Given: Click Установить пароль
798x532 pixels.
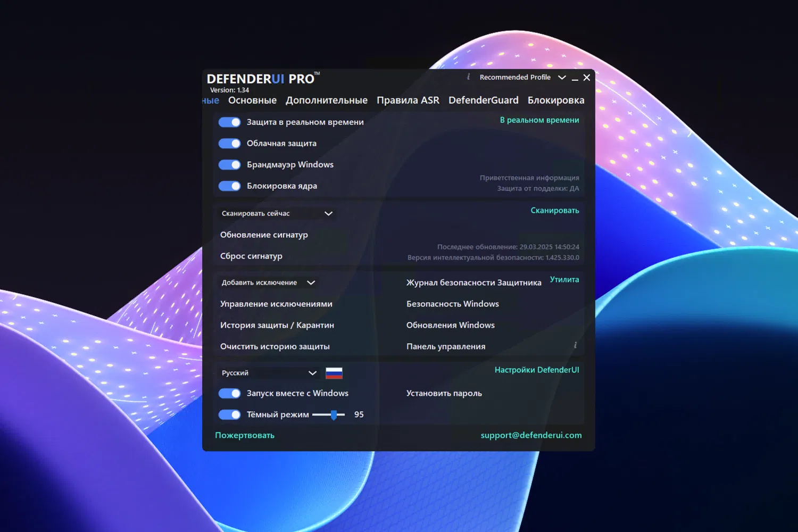Looking at the screenshot, I should [x=444, y=393].
